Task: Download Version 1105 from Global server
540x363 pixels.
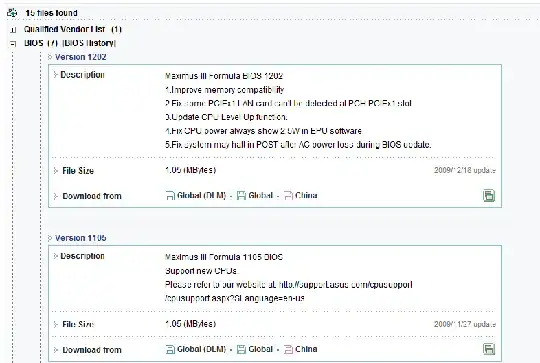Action: click(x=260, y=349)
